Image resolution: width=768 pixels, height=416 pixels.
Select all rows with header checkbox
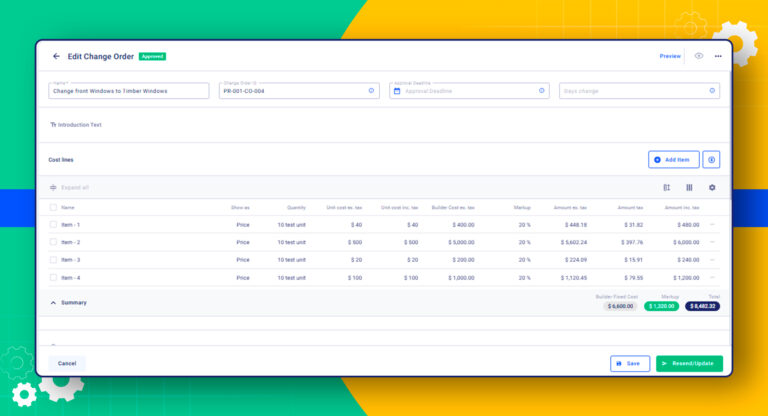(x=53, y=207)
